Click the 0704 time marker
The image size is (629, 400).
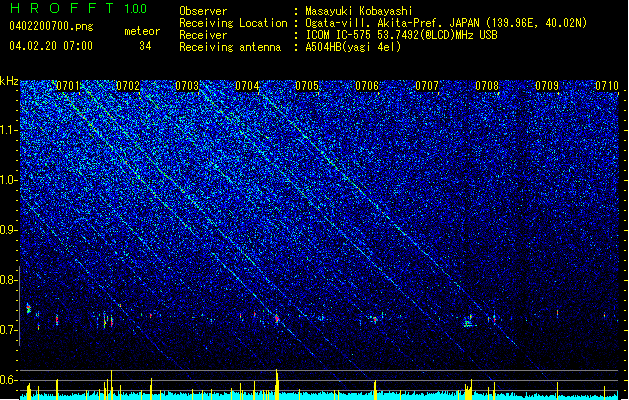[x=247, y=86]
